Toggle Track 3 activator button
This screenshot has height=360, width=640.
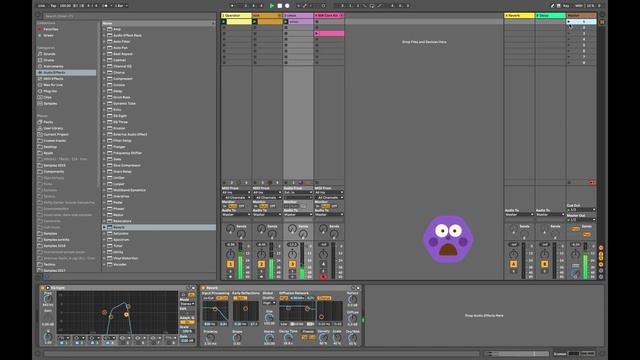292,264
